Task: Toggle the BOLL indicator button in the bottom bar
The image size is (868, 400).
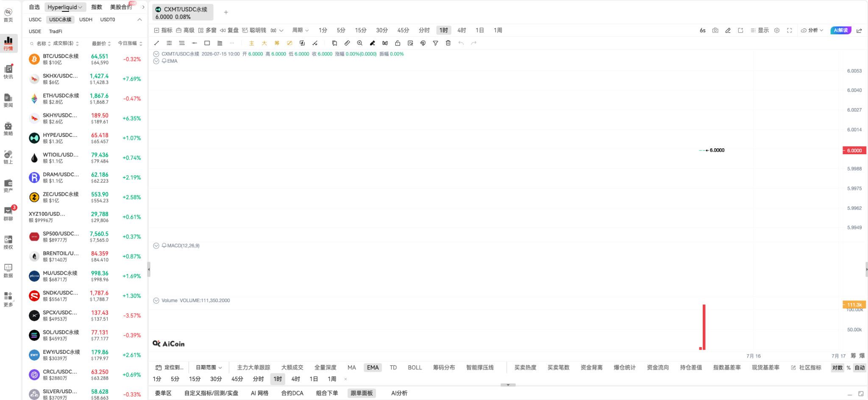Action: coord(415,367)
